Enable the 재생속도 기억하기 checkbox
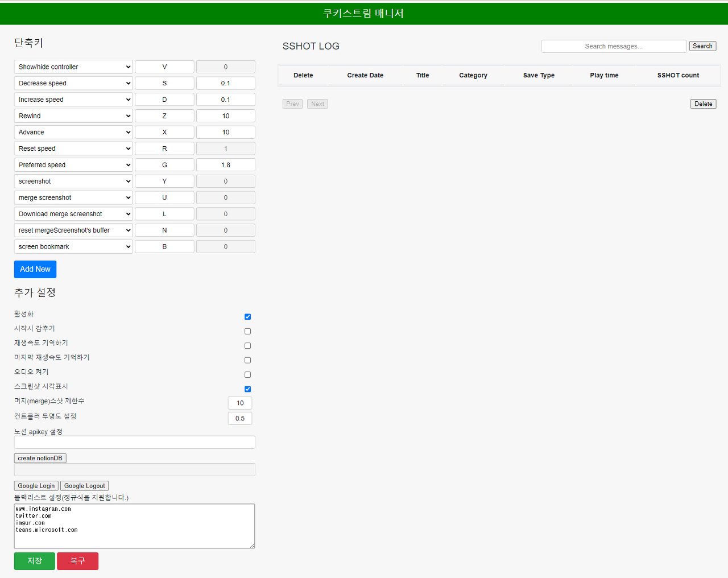Viewport: 728px width, 578px height. click(247, 346)
